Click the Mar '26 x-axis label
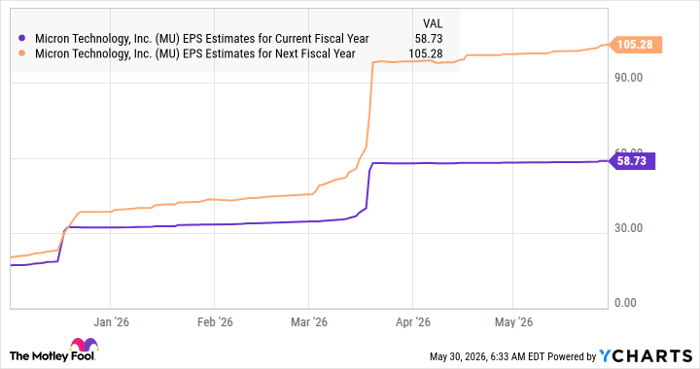 pyautogui.click(x=309, y=322)
